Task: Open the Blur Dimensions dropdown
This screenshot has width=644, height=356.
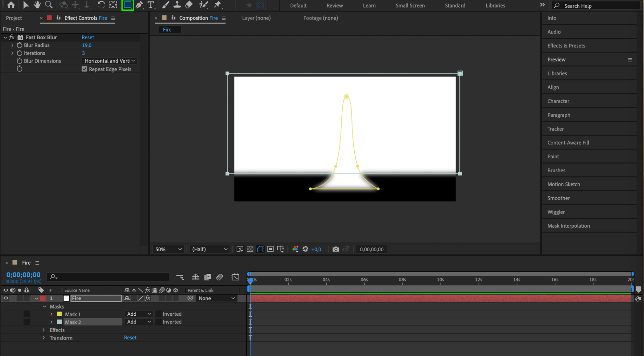Action: [x=110, y=61]
